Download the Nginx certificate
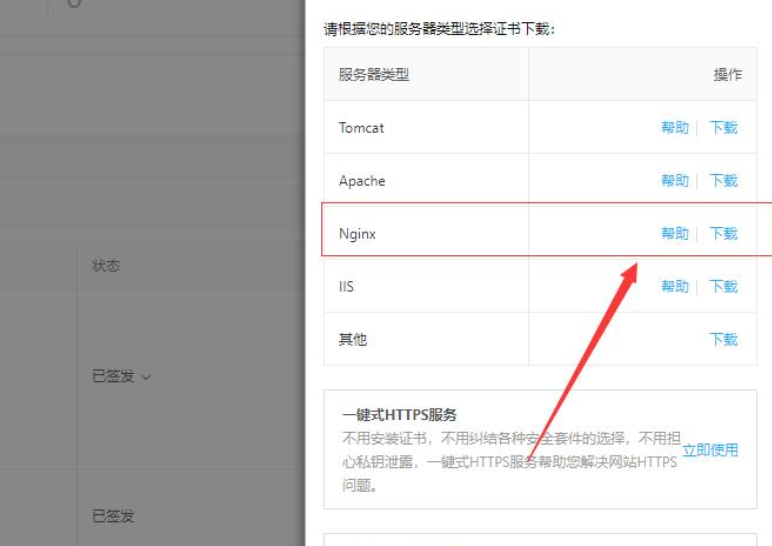This screenshot has width=772, height=546. point(724,233)
